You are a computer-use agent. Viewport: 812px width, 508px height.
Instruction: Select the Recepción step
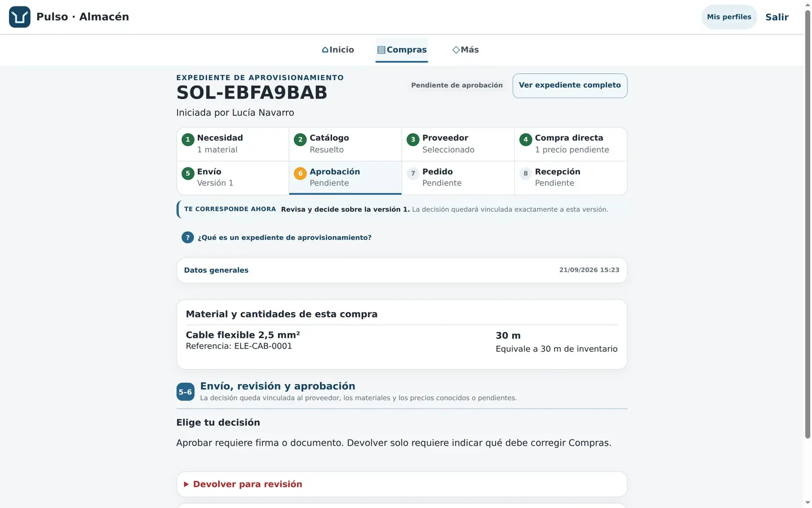coord(571,178)
